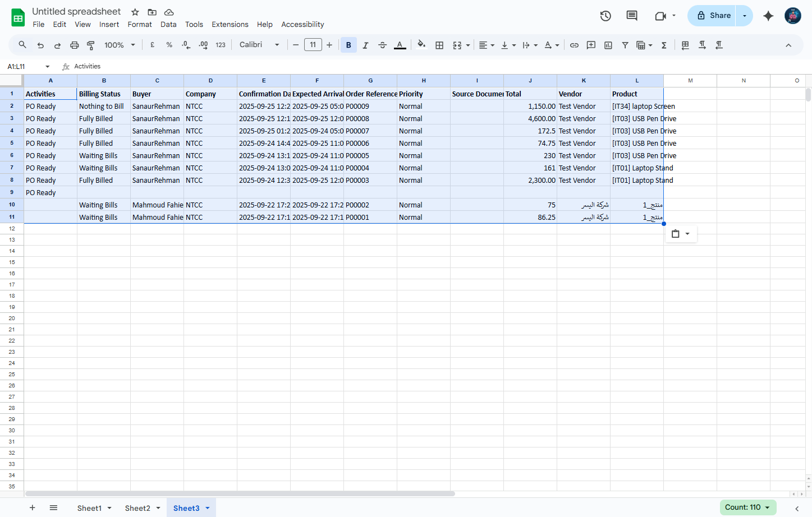Select the Paint format roller icon

(x=91, y=45)
